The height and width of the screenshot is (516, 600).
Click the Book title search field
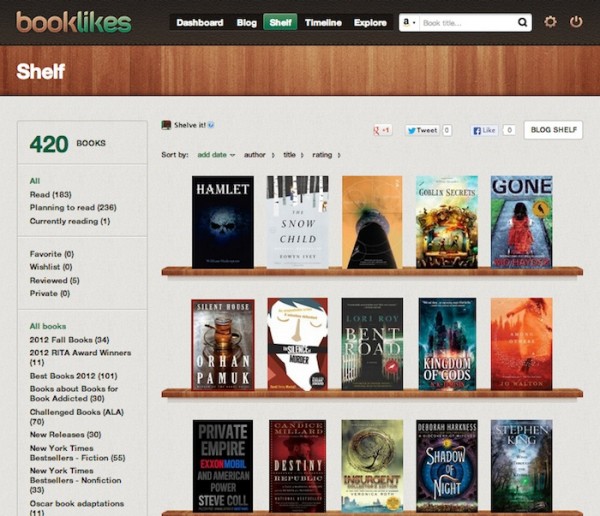pyautogui.click(x=468, y=23)
